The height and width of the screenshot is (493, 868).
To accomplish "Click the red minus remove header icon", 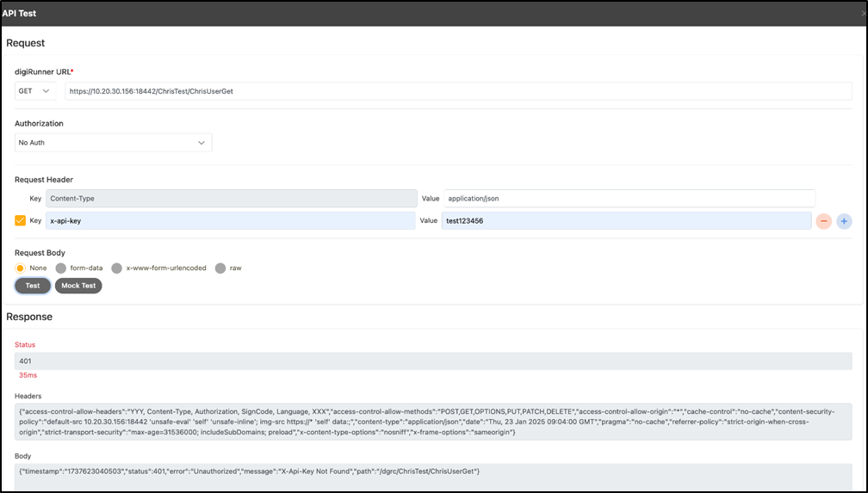I will tap(823, 221).
